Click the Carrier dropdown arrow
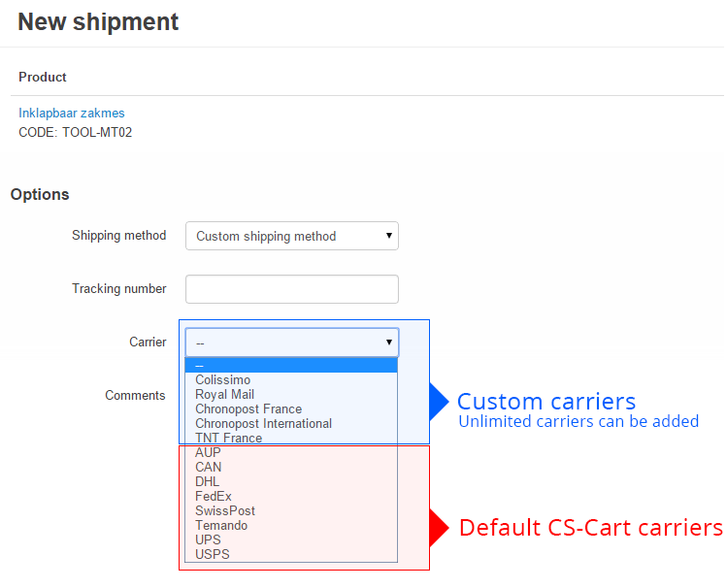This screenshot has height=588, width=727. click(x=389, y=343)
